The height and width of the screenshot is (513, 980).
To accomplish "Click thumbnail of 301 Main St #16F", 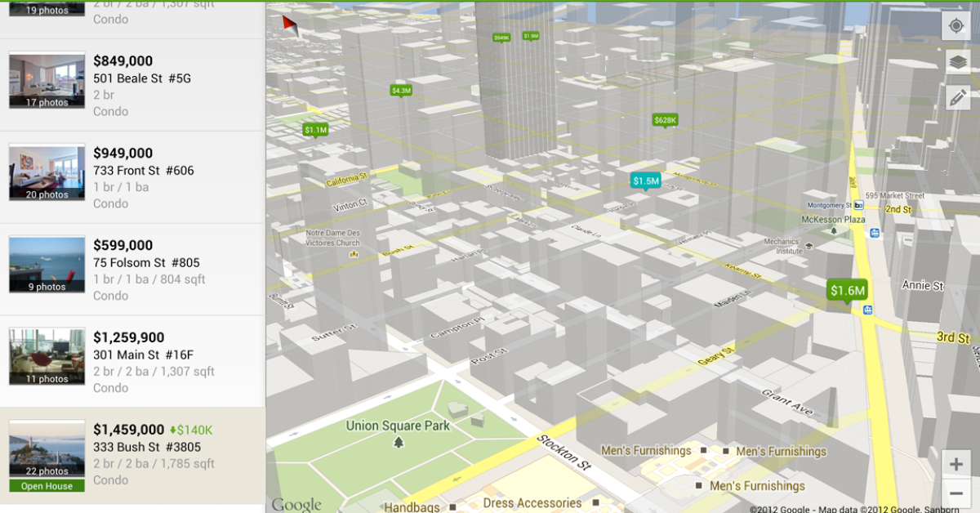I will [47, 357].
